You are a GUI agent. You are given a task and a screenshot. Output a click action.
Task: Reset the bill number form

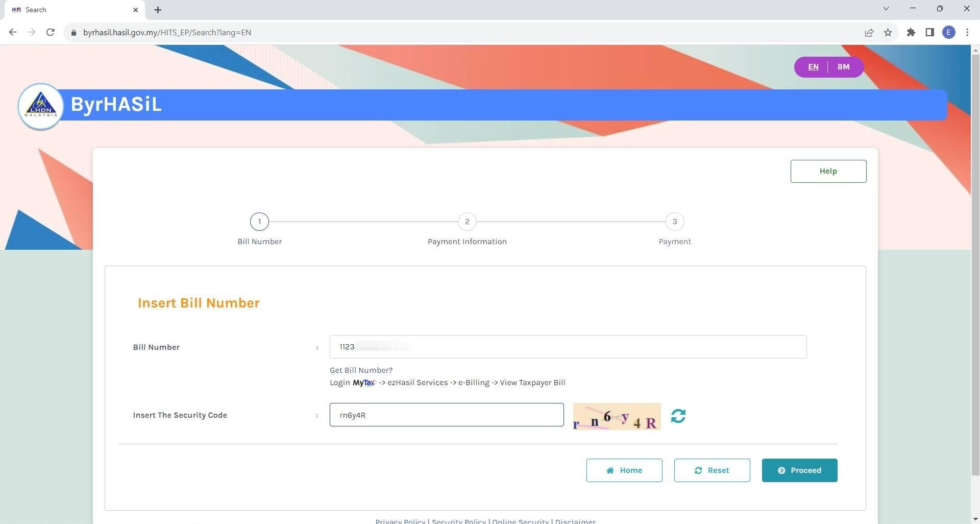(x=712, y=470)
